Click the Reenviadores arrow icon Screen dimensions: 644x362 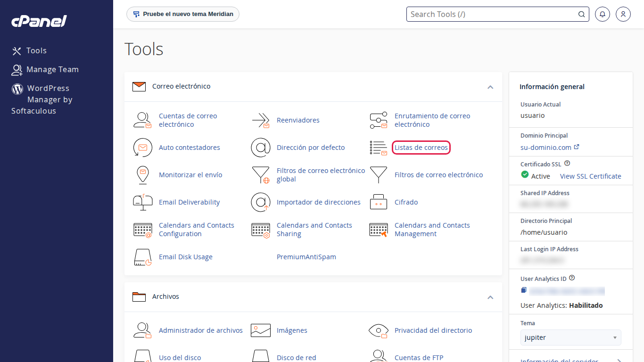click(x=260, y=120)
